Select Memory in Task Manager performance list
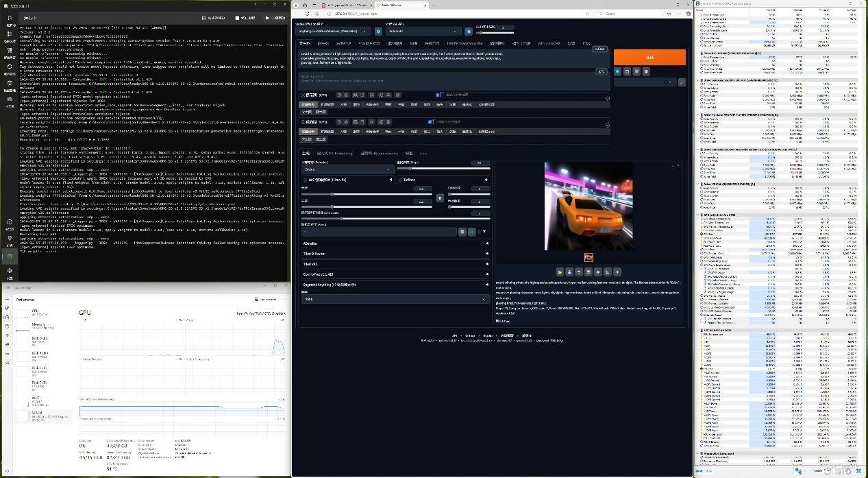The height and width of the screenshot is (478, 868). (39, 324)
